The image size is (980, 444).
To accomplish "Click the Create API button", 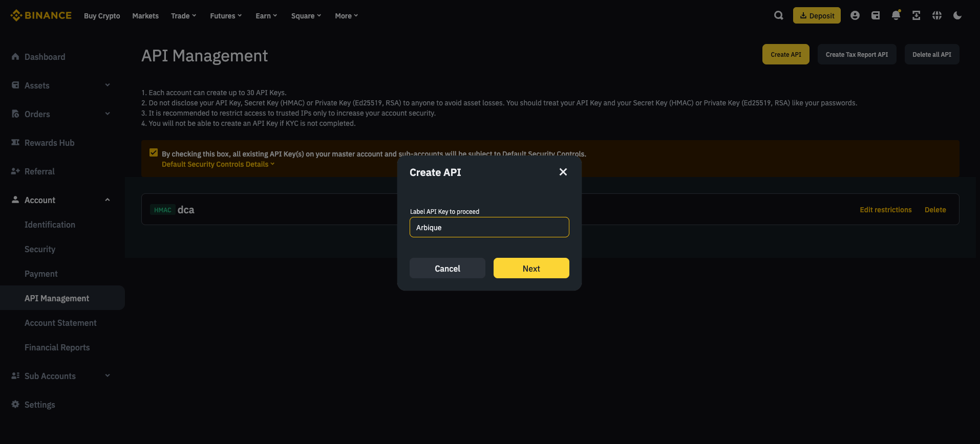I will (x=786, y=54).
